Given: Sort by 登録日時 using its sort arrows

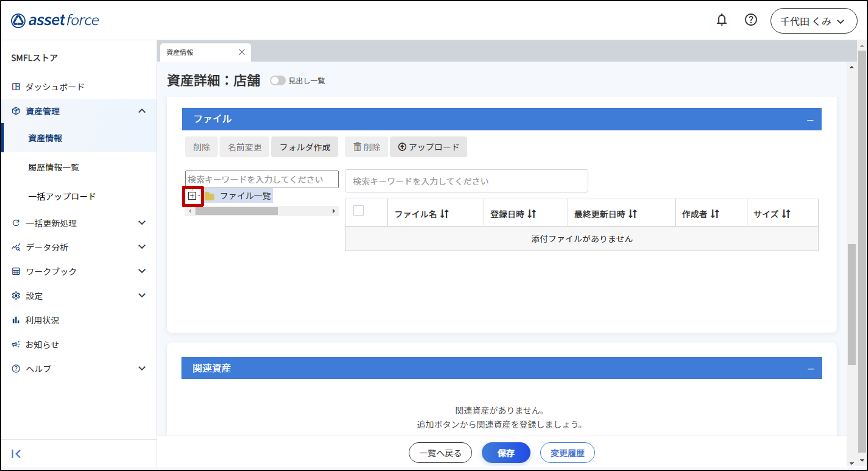Looking at the screenshot, I should [x=532, y=214].
